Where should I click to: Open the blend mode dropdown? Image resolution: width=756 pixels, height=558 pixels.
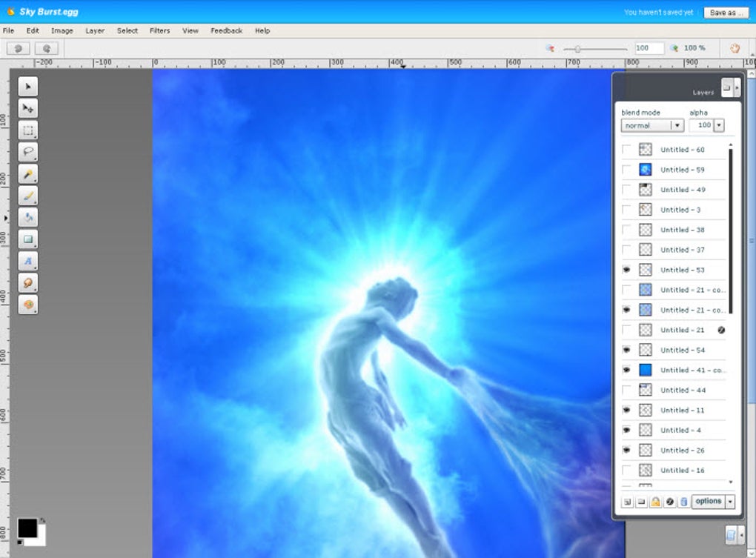point(677,126)
